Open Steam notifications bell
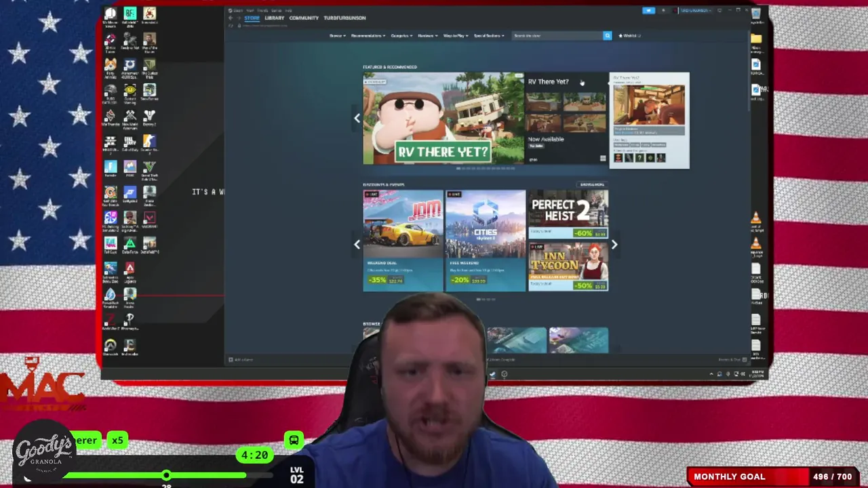Viewport: 868px width, 488px height. 663,10
